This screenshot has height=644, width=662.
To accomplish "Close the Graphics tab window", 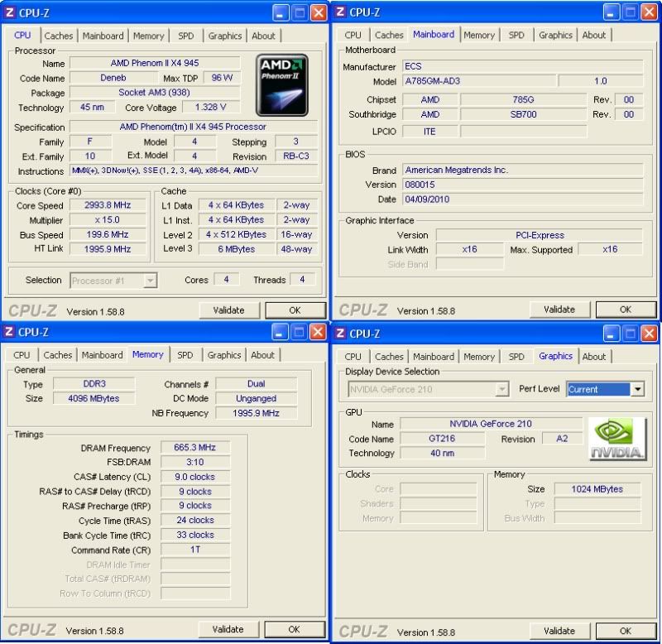I will point(650,334).
